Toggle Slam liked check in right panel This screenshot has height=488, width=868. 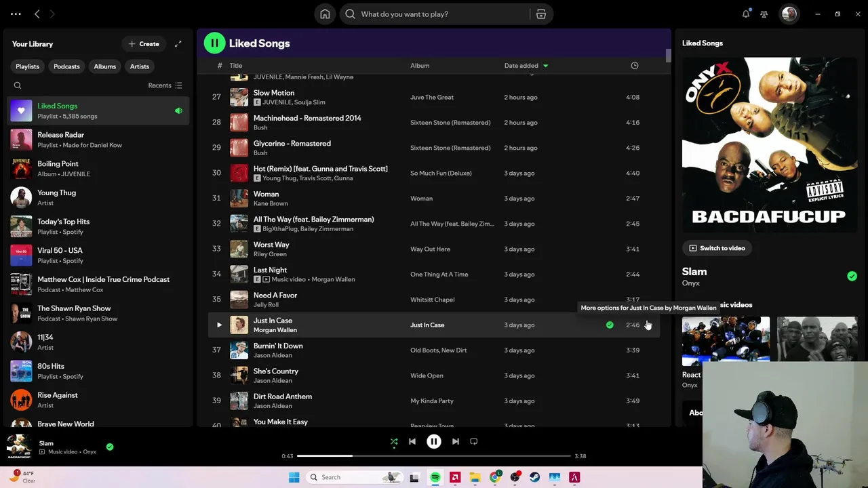852,277
